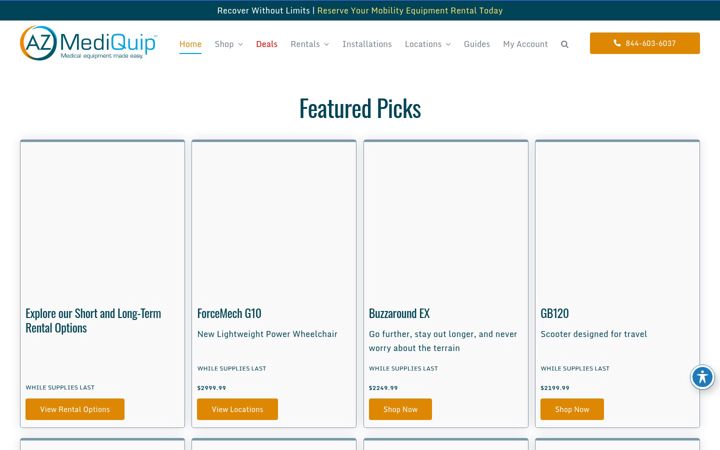
Task: Click the Featured Picks heading
Action: [360, 109]
